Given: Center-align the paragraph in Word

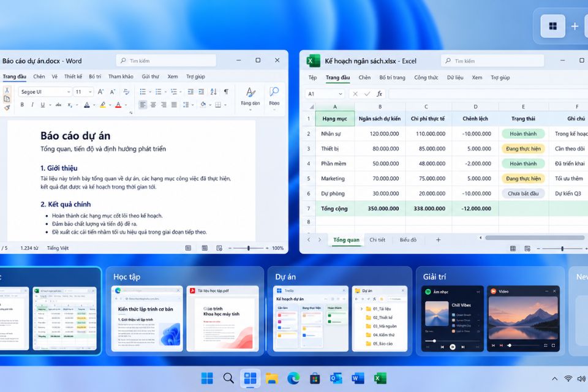Looking at the screenshot, I should click(153, 105).
